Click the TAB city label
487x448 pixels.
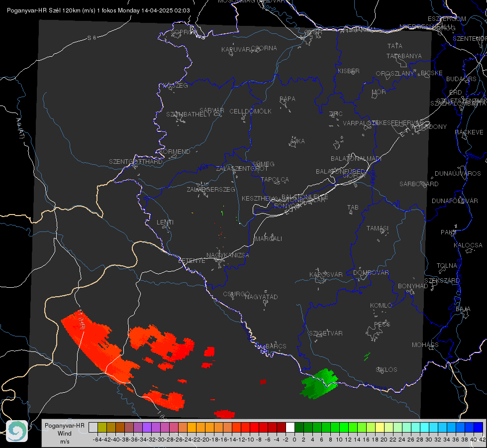353,208
